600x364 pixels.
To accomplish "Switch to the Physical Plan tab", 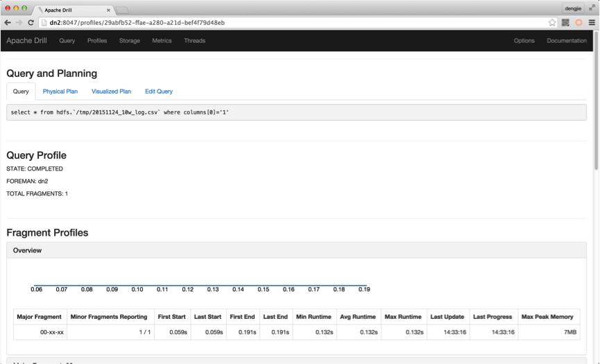I will click(60, 92).
